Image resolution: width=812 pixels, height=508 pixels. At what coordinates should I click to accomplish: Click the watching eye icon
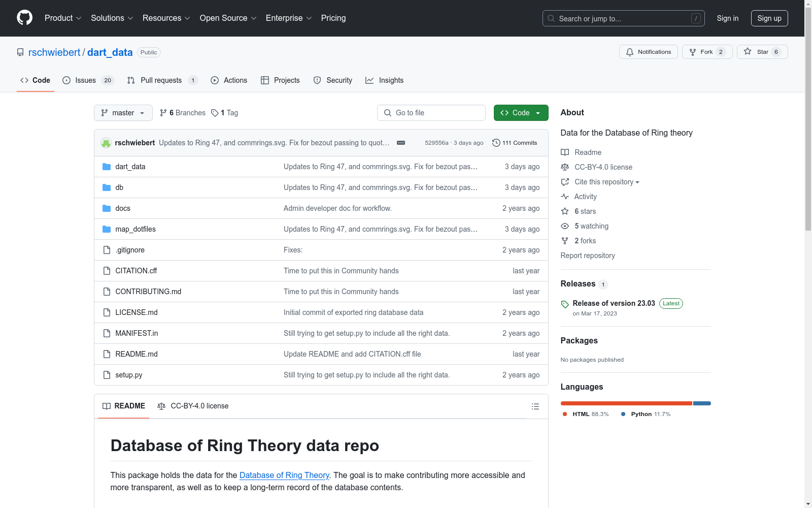[565, 226]
